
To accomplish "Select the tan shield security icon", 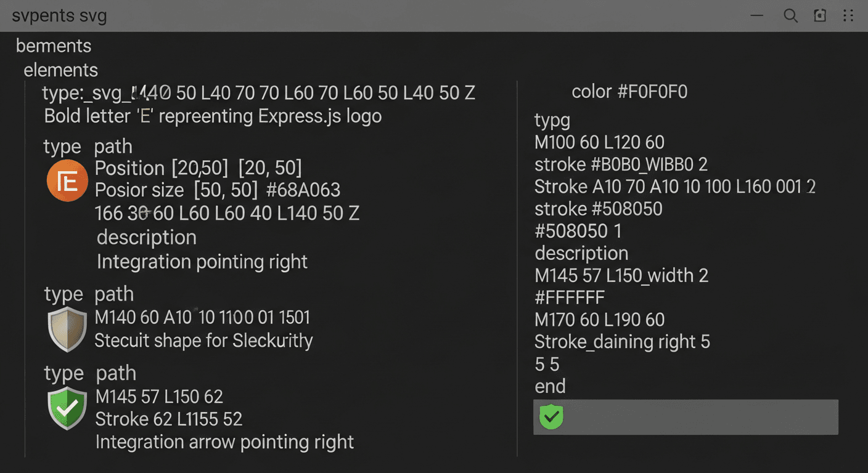I will 67,329.
